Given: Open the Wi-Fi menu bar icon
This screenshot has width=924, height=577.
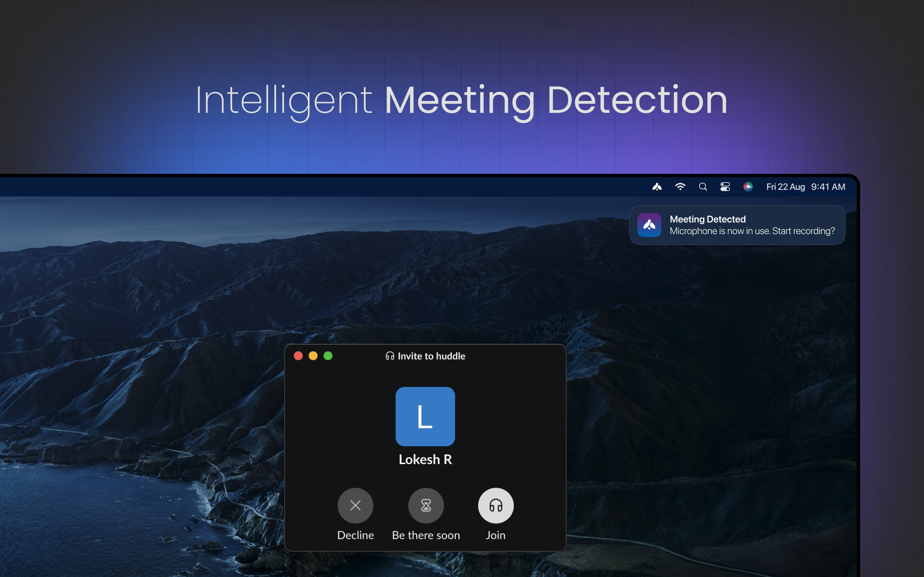Looking at the screenshot, I should (x=680, y=186).
